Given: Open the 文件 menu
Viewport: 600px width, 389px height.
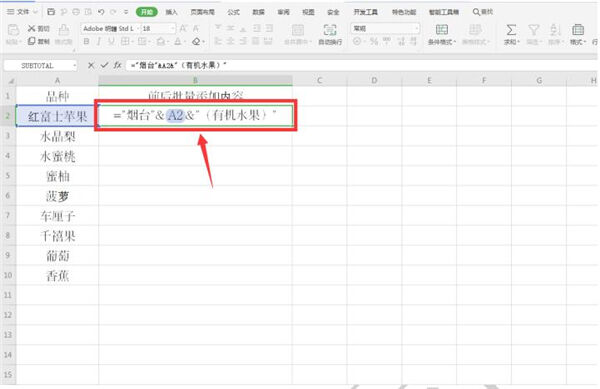Looking at the screenshot, I should tap(22, 12).
